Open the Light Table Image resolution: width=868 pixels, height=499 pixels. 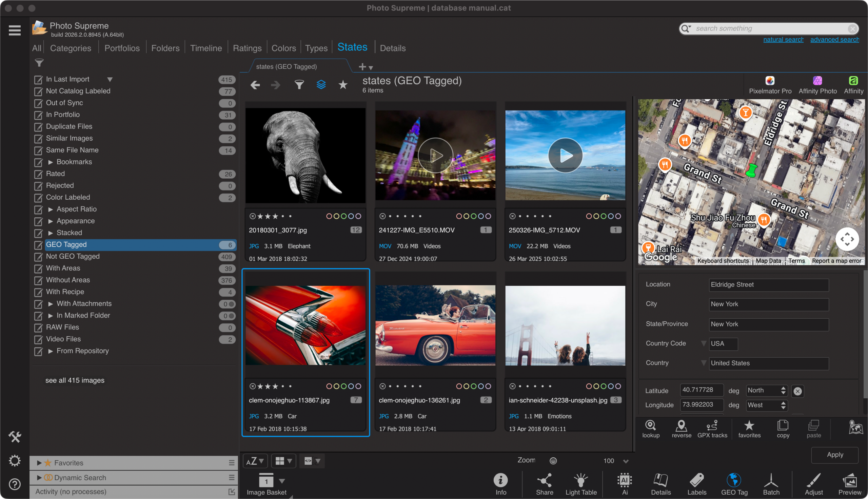(x=581, y=484)
